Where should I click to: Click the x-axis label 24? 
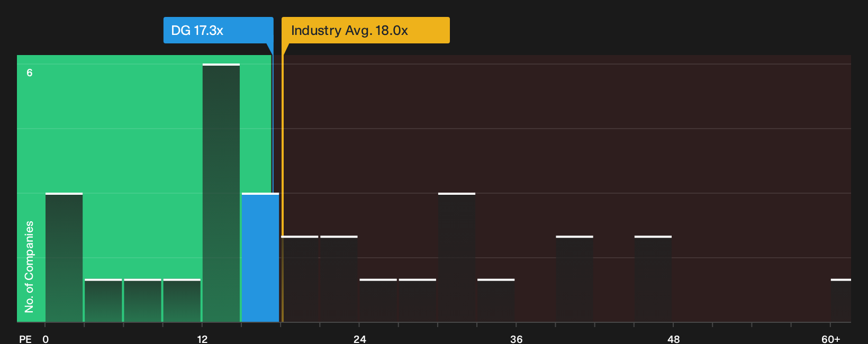click(x=360, y=339)
